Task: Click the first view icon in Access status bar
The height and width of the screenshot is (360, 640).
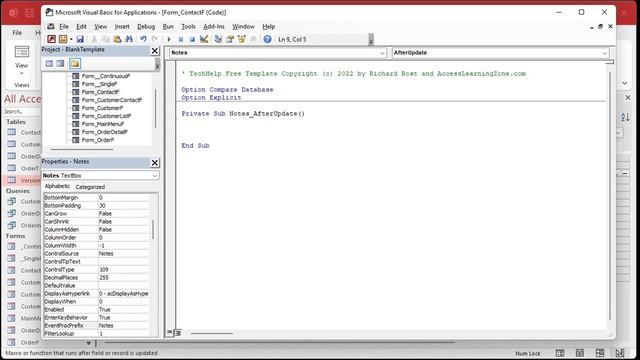Action: coord(560,353)
